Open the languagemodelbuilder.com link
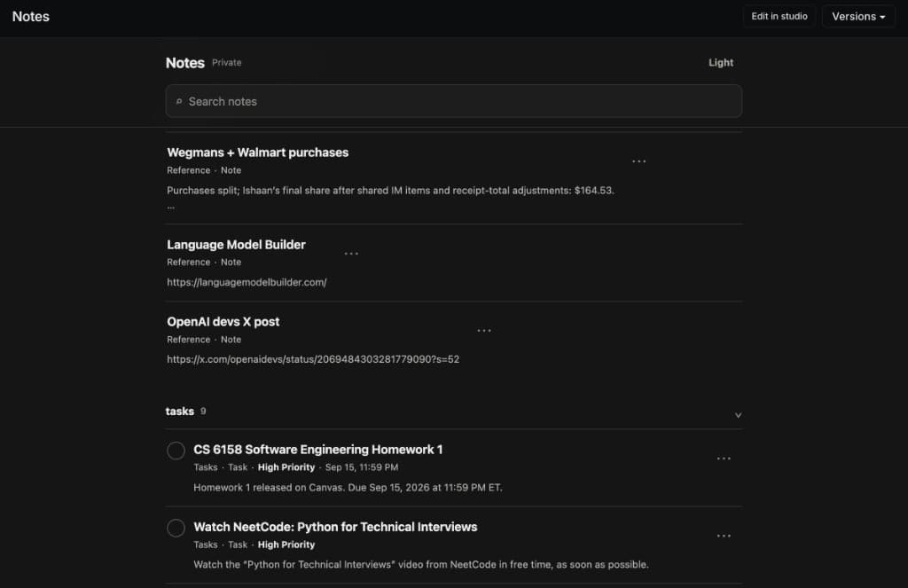This screenshot has height=588, width=908. 247,282
